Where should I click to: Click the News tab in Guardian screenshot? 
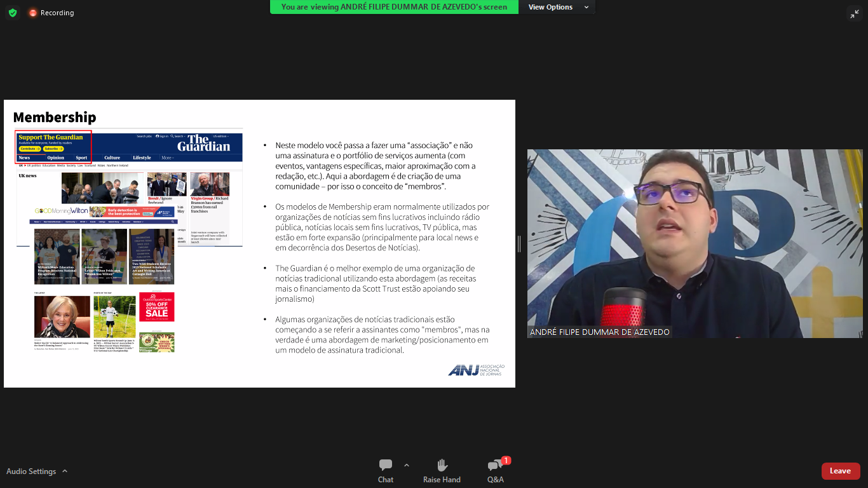coord(24,158)
